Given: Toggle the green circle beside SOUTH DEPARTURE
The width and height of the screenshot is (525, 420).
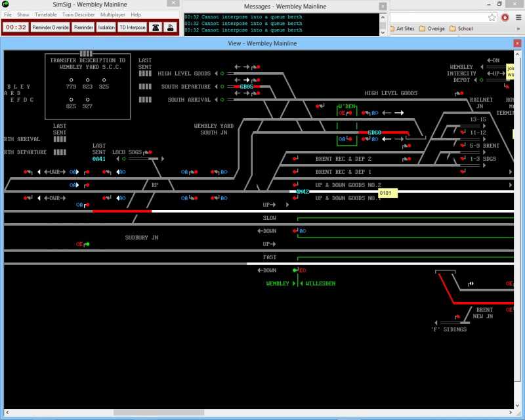Looking at the screenshot, I should pyautogui.click(x=222, y=87).
